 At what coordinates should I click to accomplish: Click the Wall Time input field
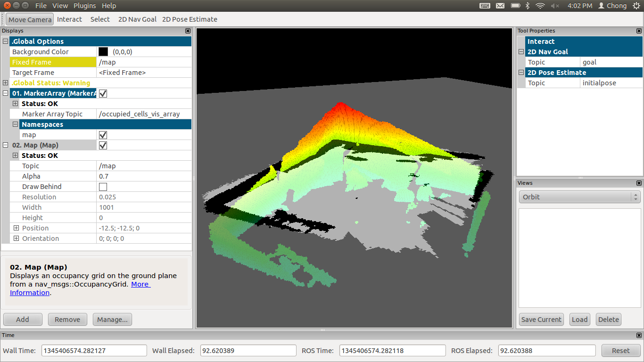pyautogui.click(x=94, y=350)
